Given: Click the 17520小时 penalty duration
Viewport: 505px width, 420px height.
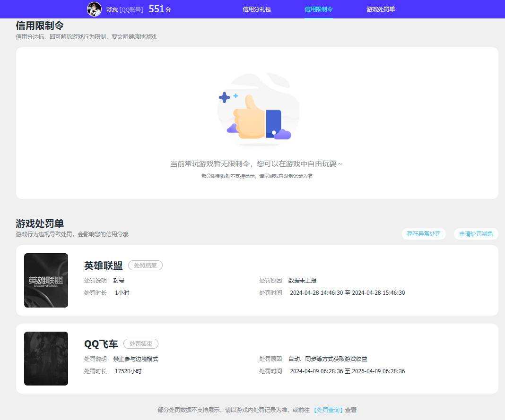Looking at the screenshot, I should coord(128,371).
